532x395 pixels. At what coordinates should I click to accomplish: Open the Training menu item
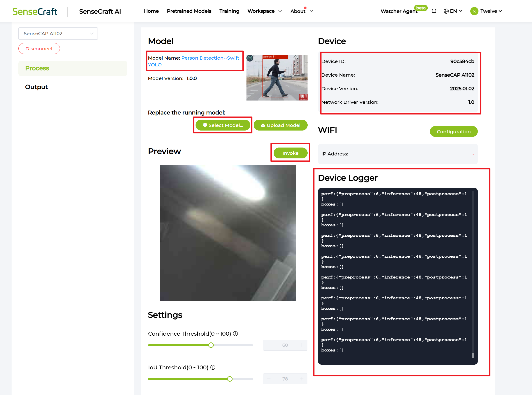(x=229, y=11)
